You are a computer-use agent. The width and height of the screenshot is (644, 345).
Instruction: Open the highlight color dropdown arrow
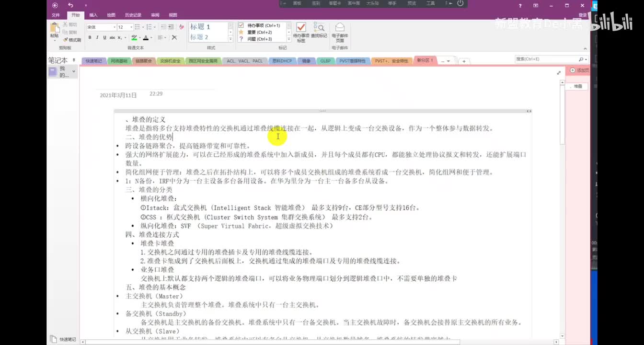tap(140, 37)
